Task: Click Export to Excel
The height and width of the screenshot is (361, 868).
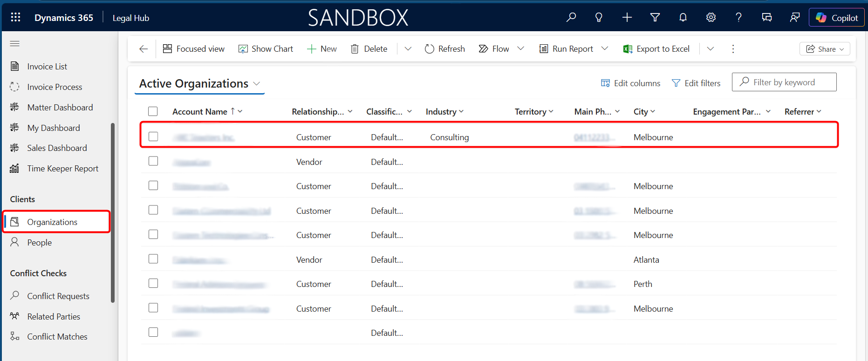Action: (x=656, y=49)
